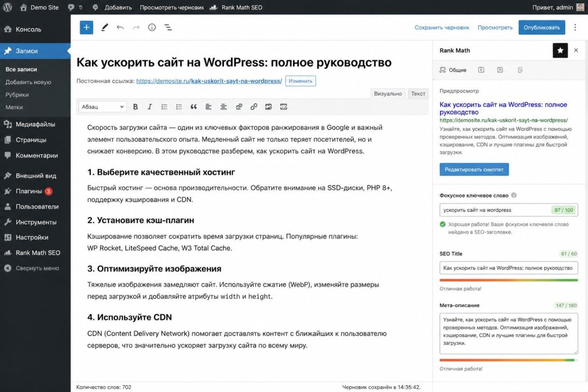Open the third Rank Math tab icon
This screenshot has width=588, height=392.
[500, 69]
